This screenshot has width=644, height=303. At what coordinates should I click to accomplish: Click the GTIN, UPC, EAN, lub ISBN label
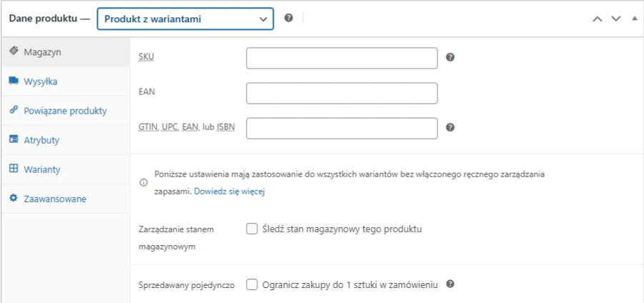187,127
